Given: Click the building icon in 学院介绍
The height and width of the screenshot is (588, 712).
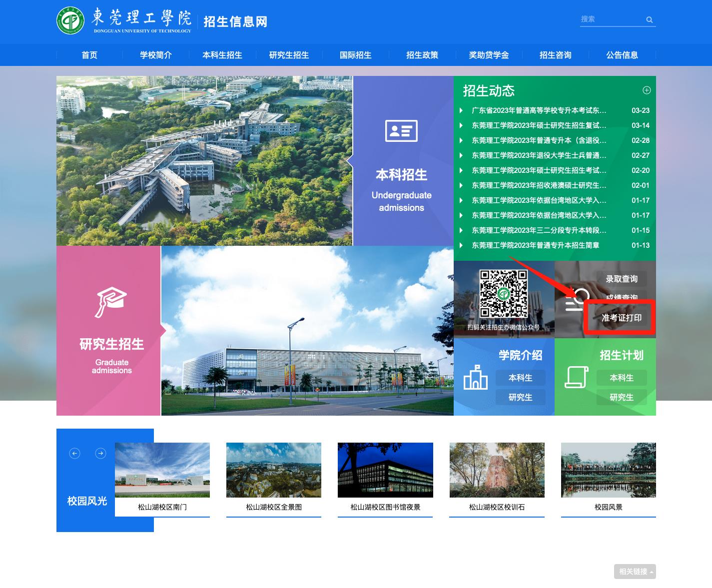Looking at the screenshot, I should pyautogui.click(x=475, y=377).
